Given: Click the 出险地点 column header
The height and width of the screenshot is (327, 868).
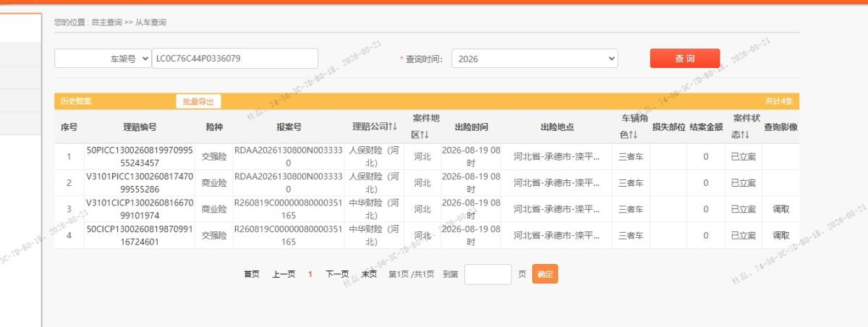Looking at the screenshot, I should [x=557, y=127].
